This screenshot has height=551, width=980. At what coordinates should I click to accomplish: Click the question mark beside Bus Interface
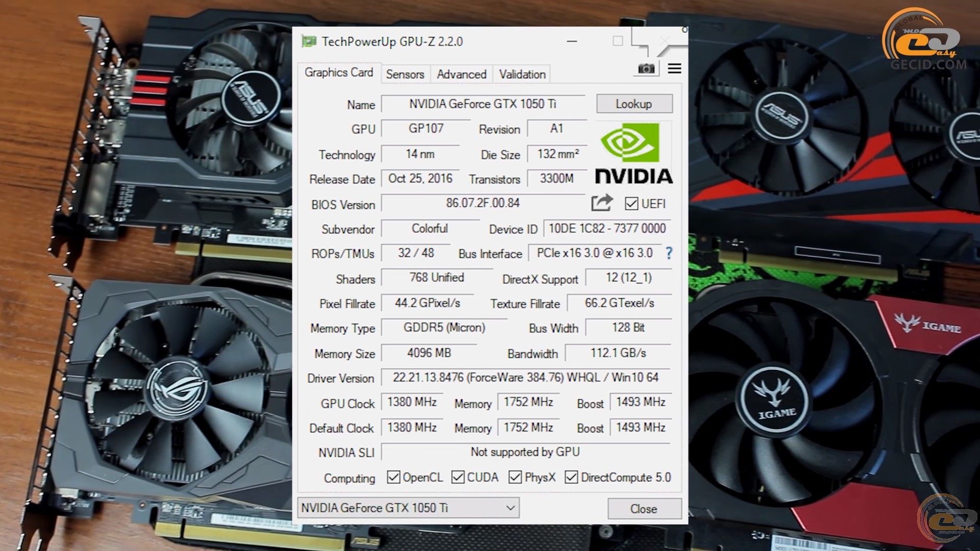point(669,253)
